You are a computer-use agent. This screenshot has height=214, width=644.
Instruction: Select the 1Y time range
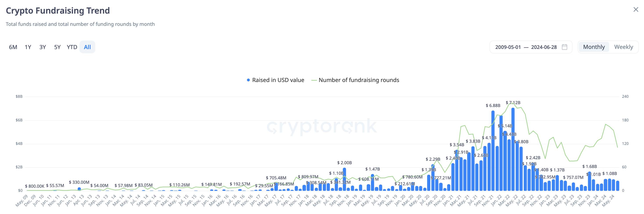click(x=28, y=47)
